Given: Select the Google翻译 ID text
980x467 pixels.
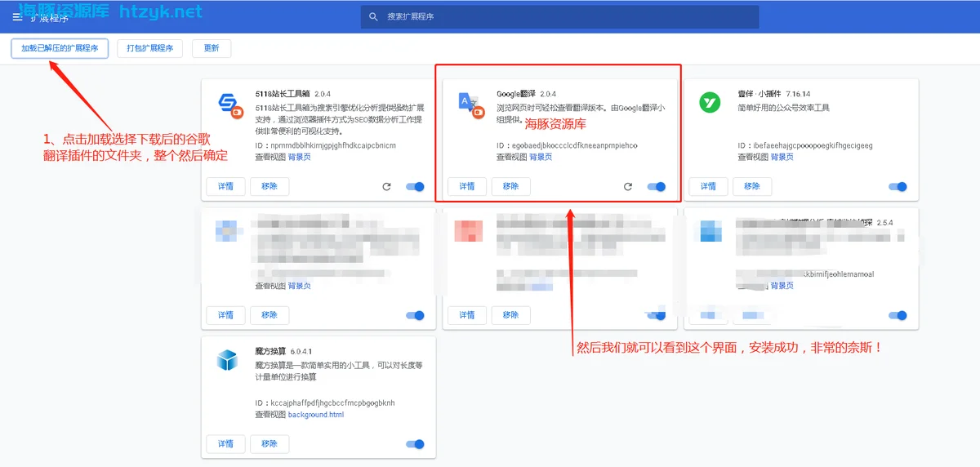Looking at the screenshot, I should pyautogui.click(x=567, y=145).
